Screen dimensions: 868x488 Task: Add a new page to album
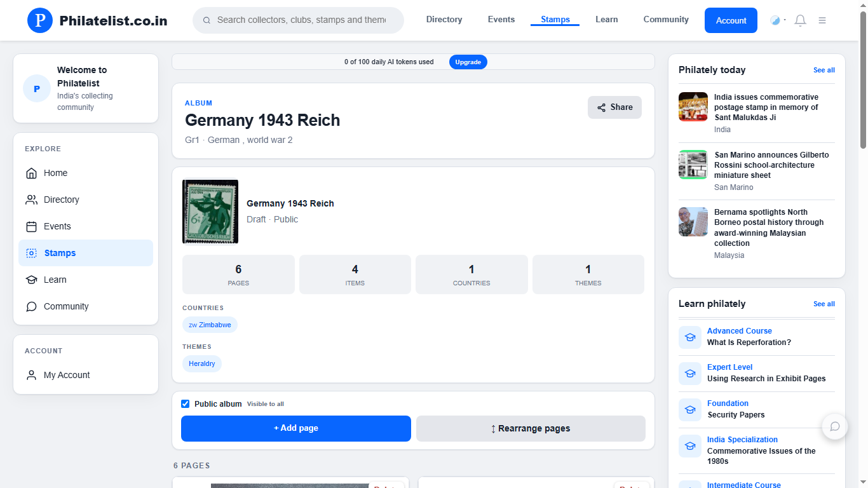(296, 428)
